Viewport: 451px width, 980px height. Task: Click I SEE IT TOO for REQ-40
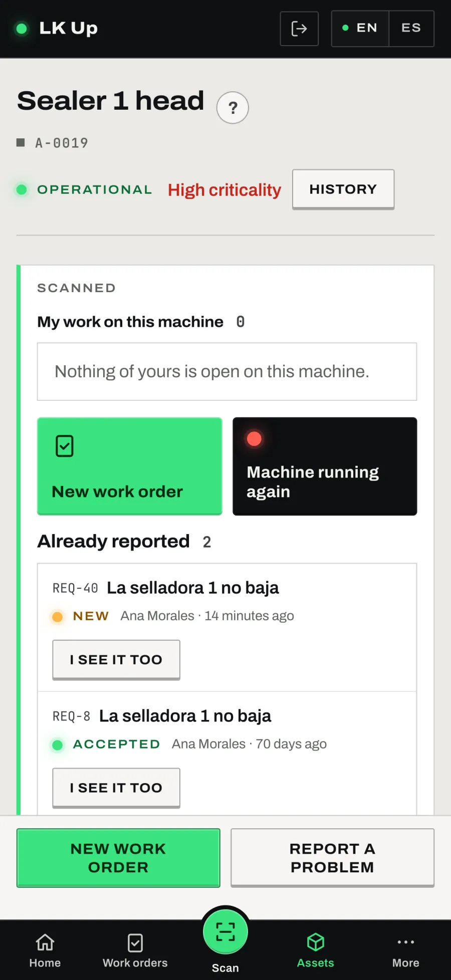[x=116, y=660]
